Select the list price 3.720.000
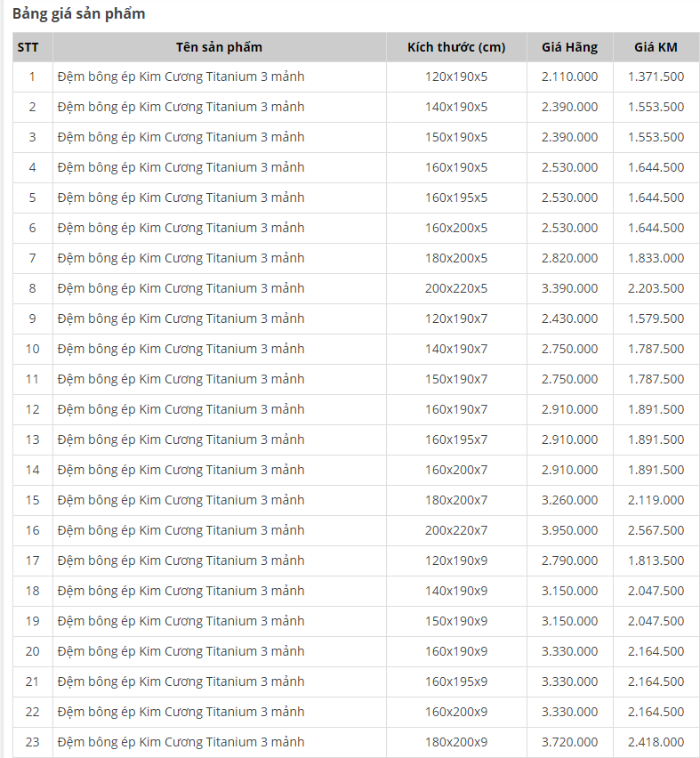Screen dimensions: 700x758 (x=569, y=742)
